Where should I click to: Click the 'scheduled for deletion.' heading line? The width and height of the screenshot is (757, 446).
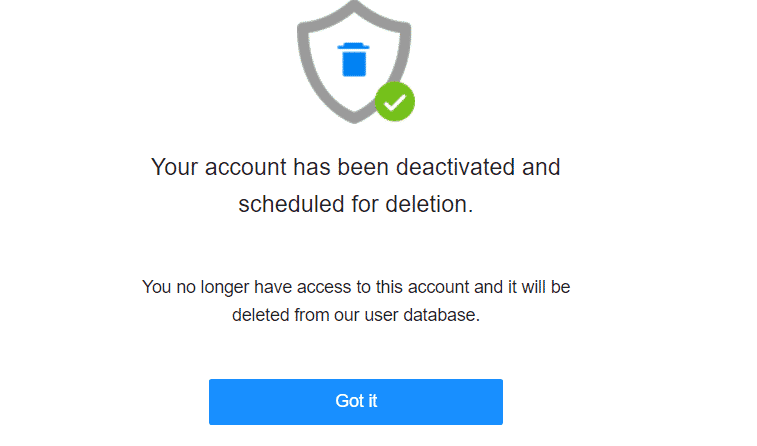355,205
